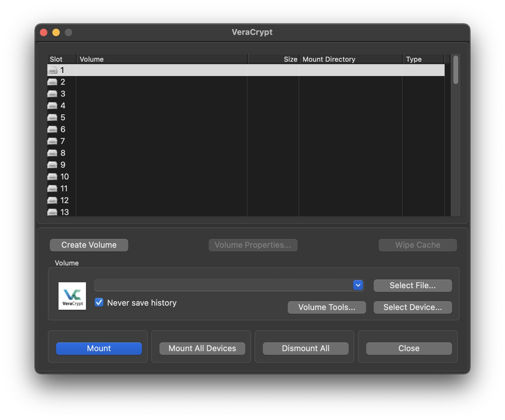Select the drive icon for slot 11
The image size is (505, 420).
(52, 189)
